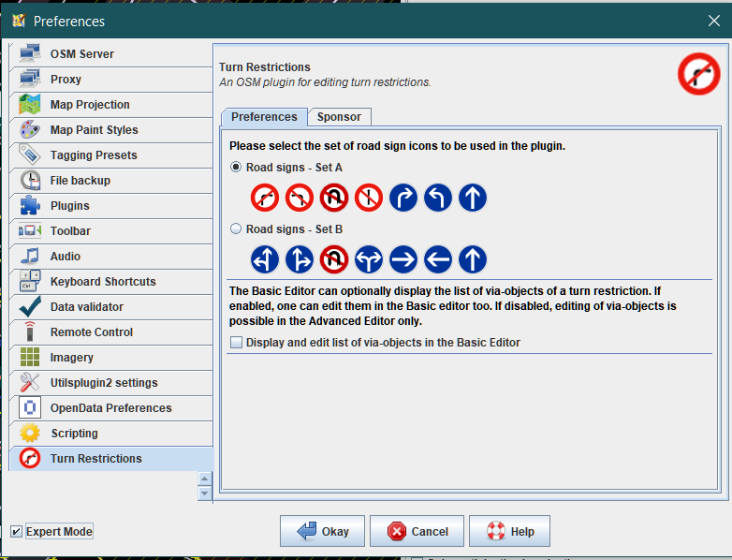The width and height of the screenshot is (732, 560).
Task: Open the Keyboard Shortcuts settings
Action: (103, 282)
